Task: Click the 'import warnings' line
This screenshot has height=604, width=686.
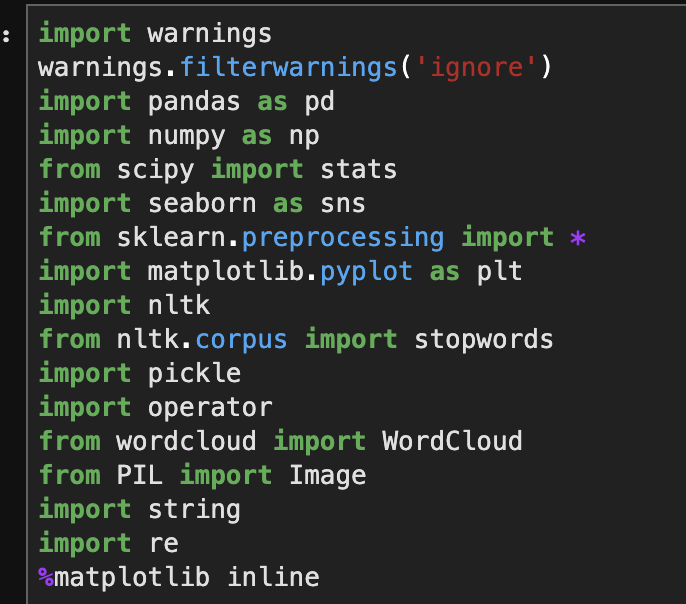Action: point(155,34)
